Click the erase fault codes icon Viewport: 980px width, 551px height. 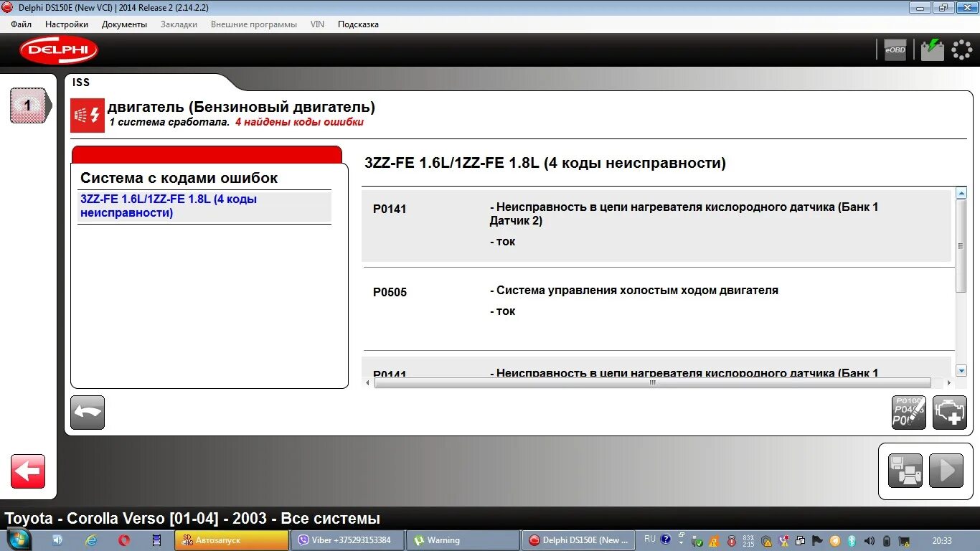(x=909, y=413)
